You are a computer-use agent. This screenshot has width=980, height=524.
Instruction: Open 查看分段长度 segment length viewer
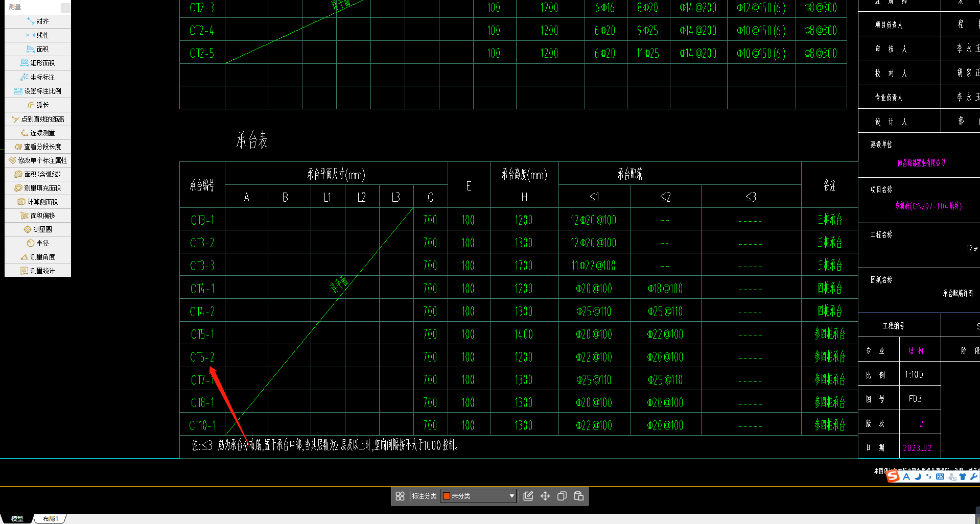tap(38, 147)
